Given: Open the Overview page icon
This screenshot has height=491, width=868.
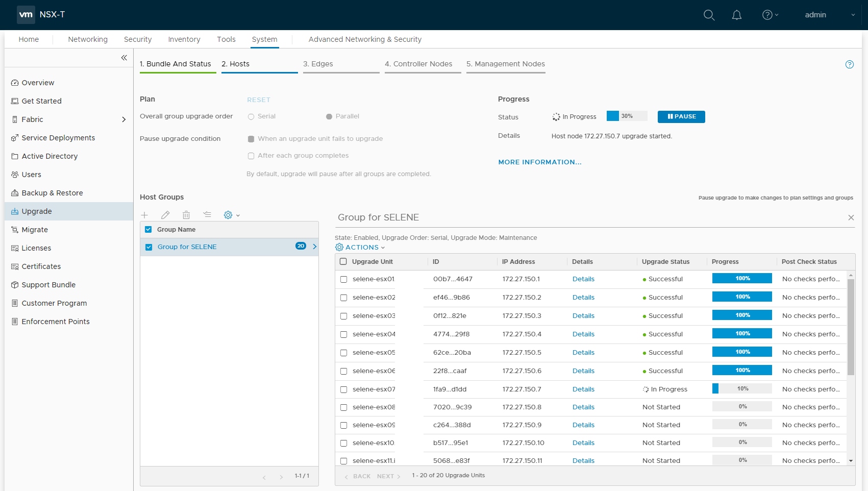Looking at the screenshot, I should click(x=15, y=83).
